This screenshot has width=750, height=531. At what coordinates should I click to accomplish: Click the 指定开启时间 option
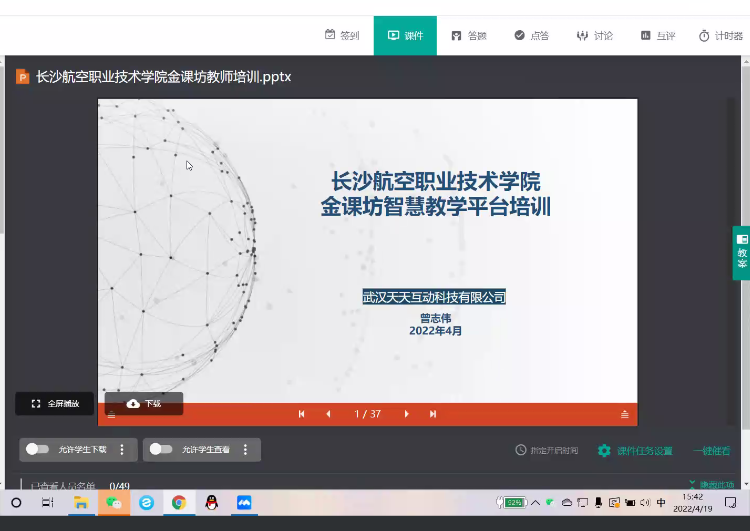pos(546,451)
